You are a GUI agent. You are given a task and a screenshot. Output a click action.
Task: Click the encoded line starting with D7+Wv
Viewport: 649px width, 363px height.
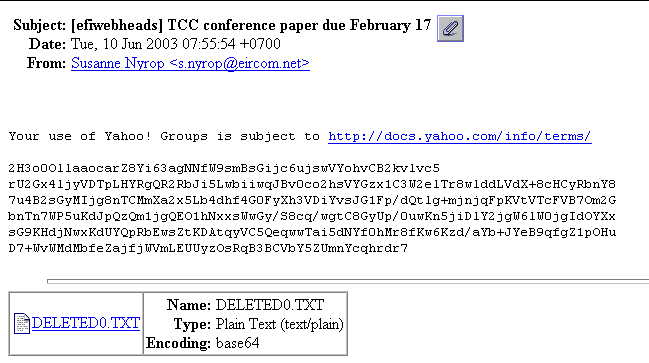(208, 248)
